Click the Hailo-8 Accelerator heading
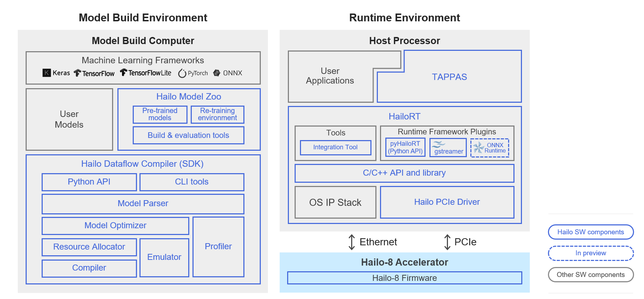Viewport: 644px width, 299px height. click(x=405, y=262)
